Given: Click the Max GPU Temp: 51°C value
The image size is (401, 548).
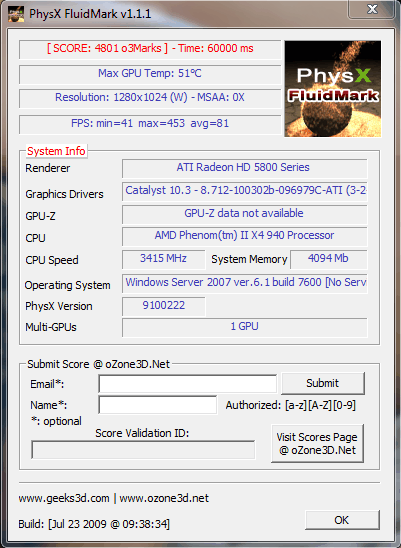Looking at the screenshot, I should (150, 74).
